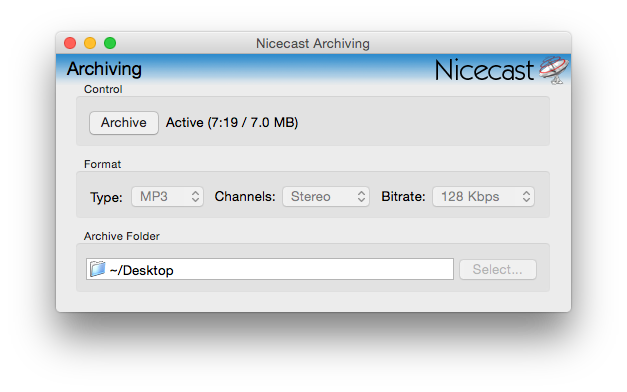Click the Archive button
The width and height of the screenshot is (627, 392).
(x=124, y=123)
